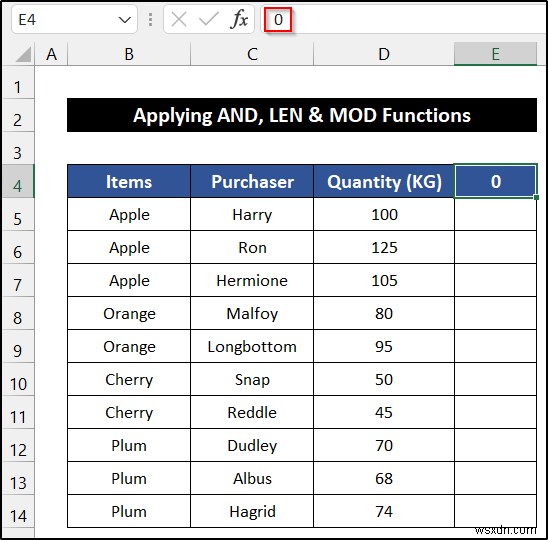Screen dimensions: 548x540
Task: Select the Ron purchaser cell
Action: tap(252, 247)
